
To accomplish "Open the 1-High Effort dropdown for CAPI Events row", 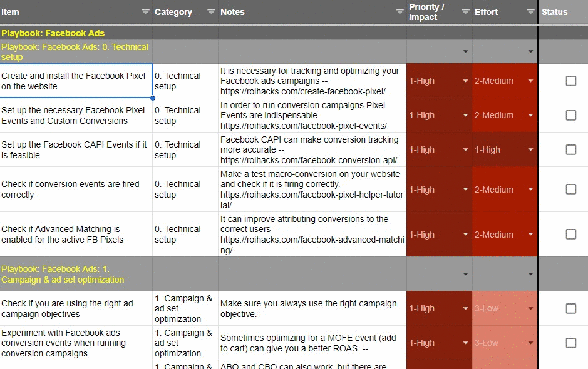I will pos(530,150).
